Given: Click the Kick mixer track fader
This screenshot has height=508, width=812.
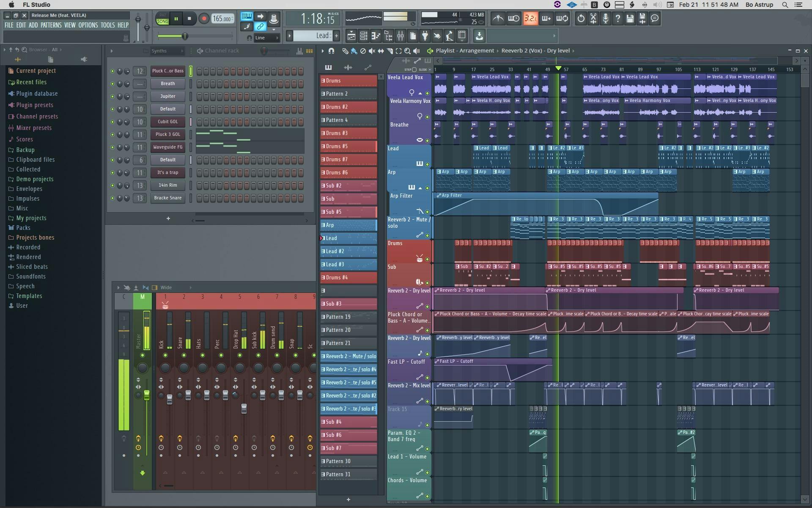Looking at the screenshot, I should (x=170, y=400).
